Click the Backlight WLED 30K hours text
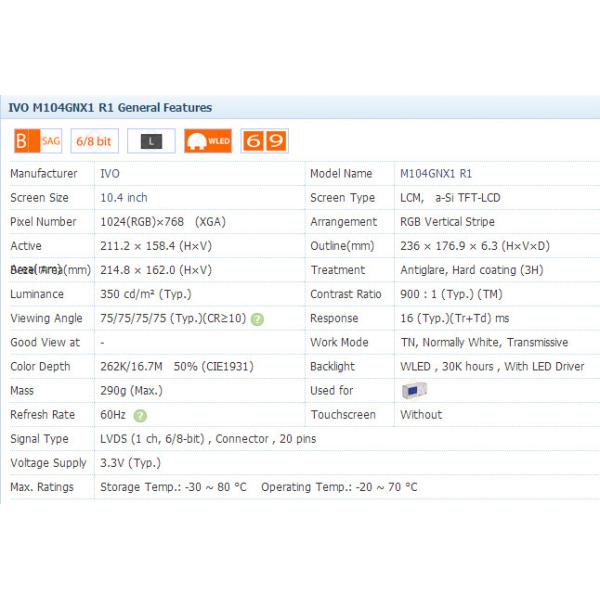This screenshot has width=600, height=600. [x=492, y=367]
